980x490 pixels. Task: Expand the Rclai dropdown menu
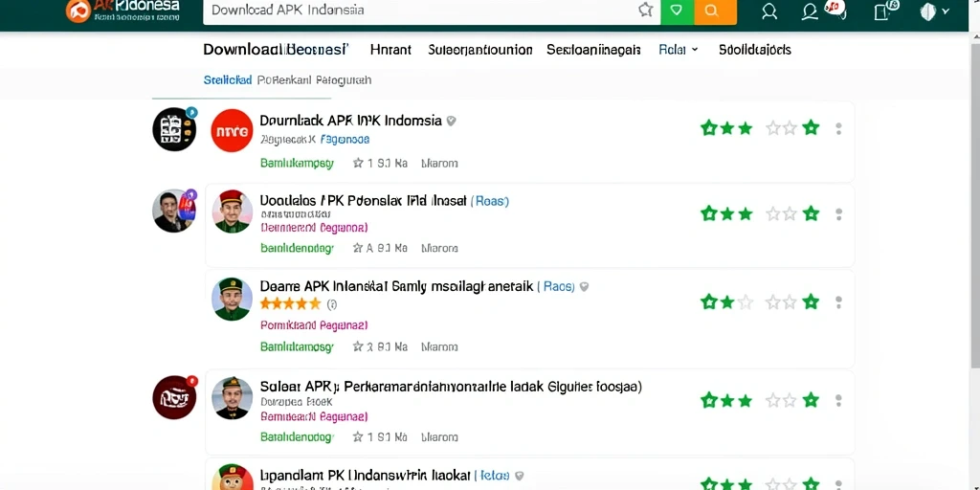click(x=679, y=50)
